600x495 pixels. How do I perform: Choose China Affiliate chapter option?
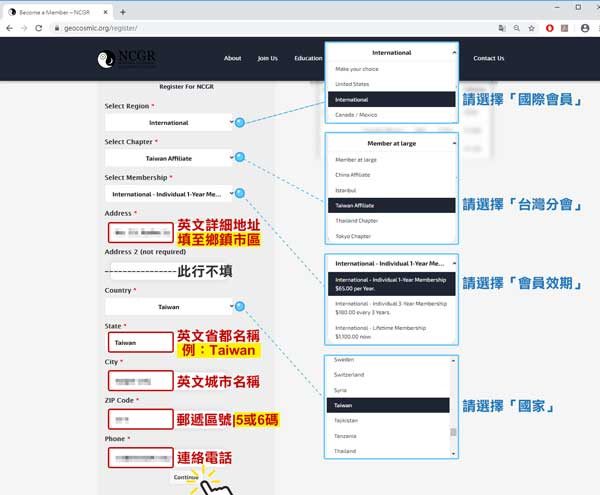[391, 175]
